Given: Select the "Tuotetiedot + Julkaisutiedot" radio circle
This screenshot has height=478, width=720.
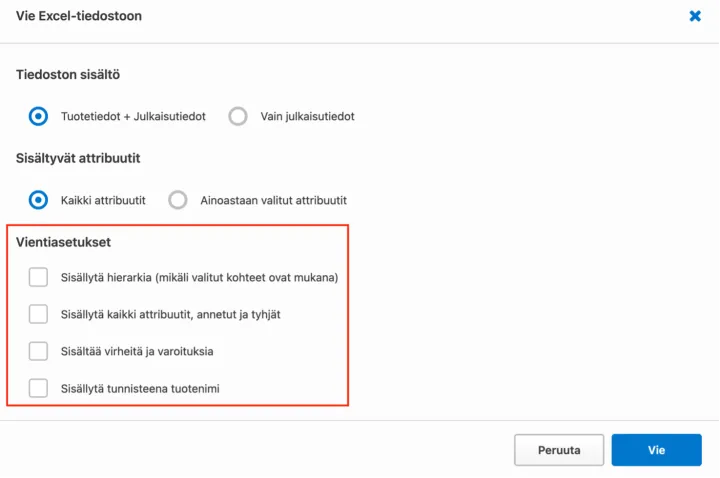Looking at the screenshot, I should 38,116.
